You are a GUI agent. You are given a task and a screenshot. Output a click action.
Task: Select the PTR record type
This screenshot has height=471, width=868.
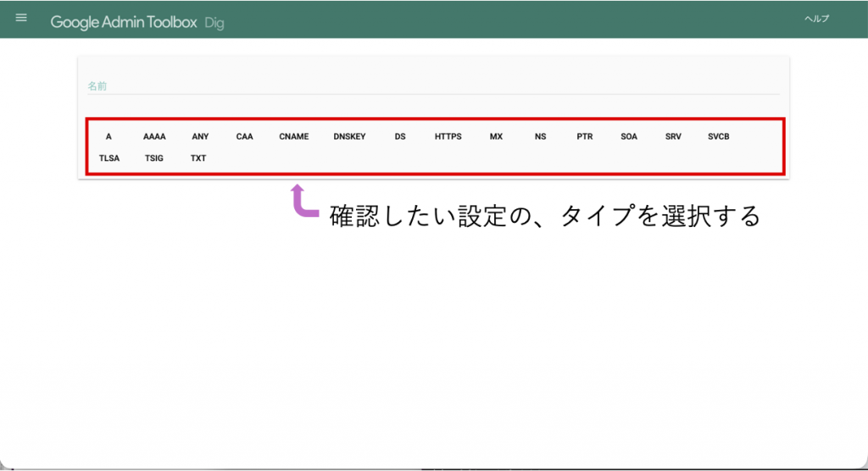(x=585, y=136)
